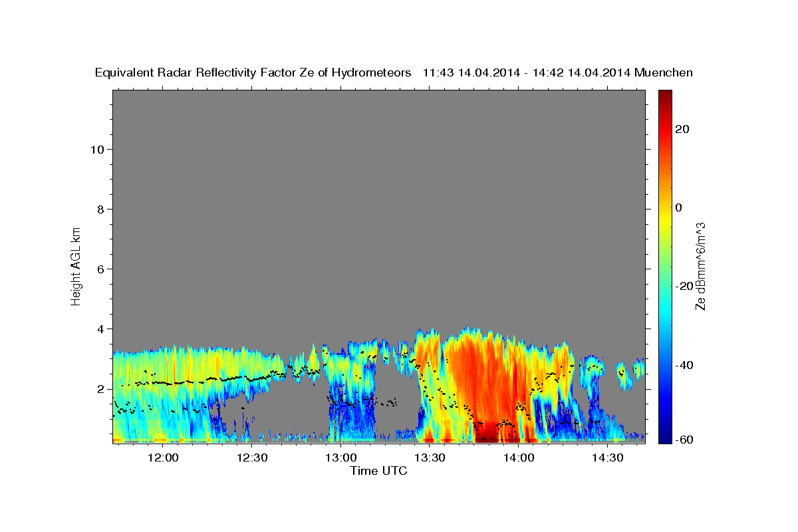This screenshot has height=532, width=798.
Task: Click the height tick label '2'
Action: pos(102,389)
